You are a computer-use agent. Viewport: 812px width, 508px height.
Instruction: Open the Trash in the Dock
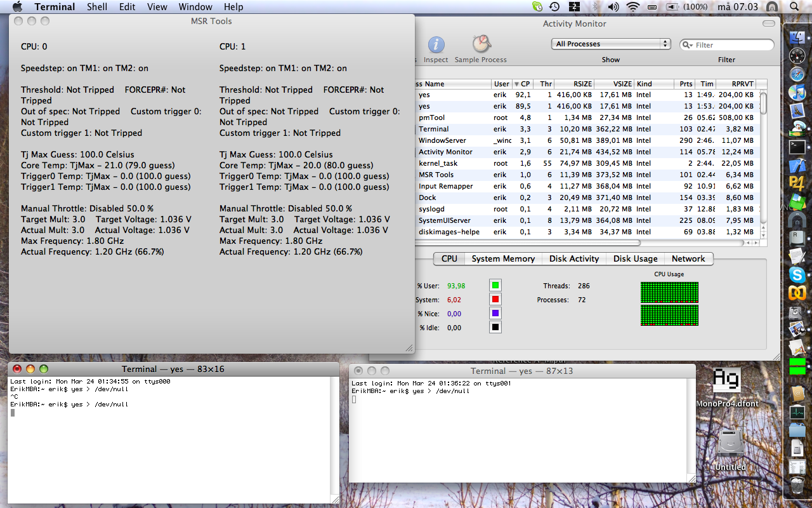(x=797, y=485)
